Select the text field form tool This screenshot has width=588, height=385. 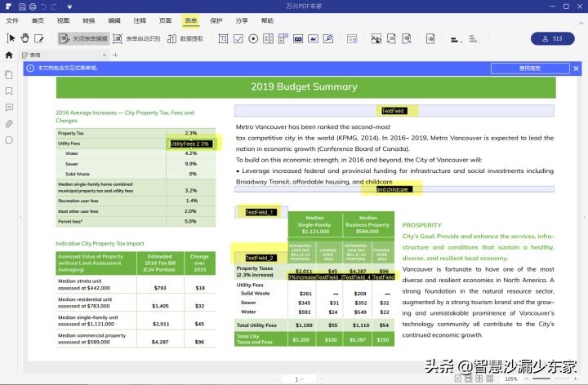(x=223, y=38)
